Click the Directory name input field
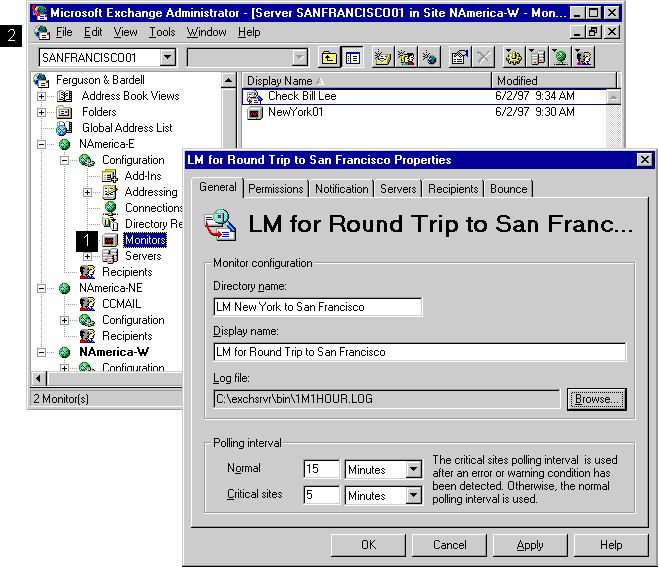658x567 pixels. 318,307
